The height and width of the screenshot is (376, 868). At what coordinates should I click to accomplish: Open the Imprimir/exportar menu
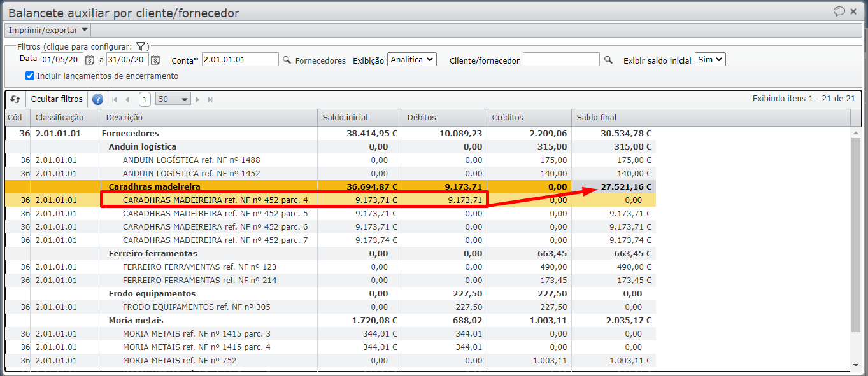[48, 30]
